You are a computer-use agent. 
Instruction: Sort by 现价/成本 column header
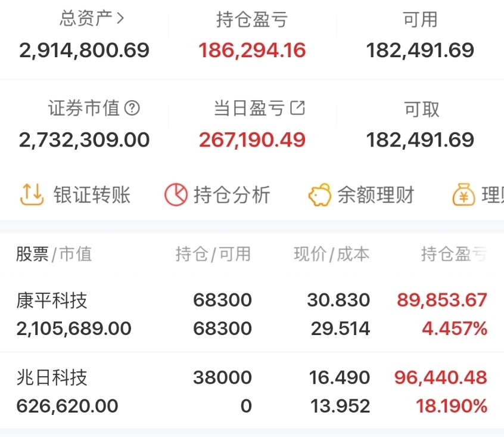(331, 254)
